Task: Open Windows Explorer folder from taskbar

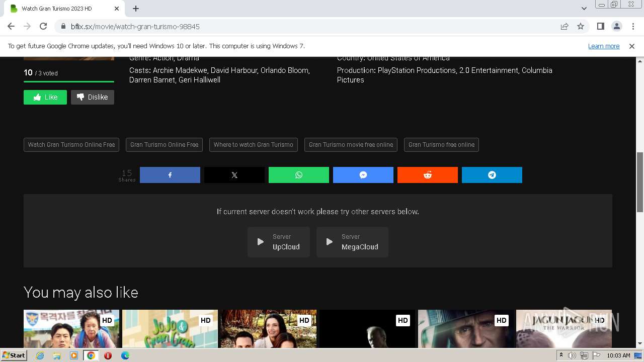Action: click(57, 355)
